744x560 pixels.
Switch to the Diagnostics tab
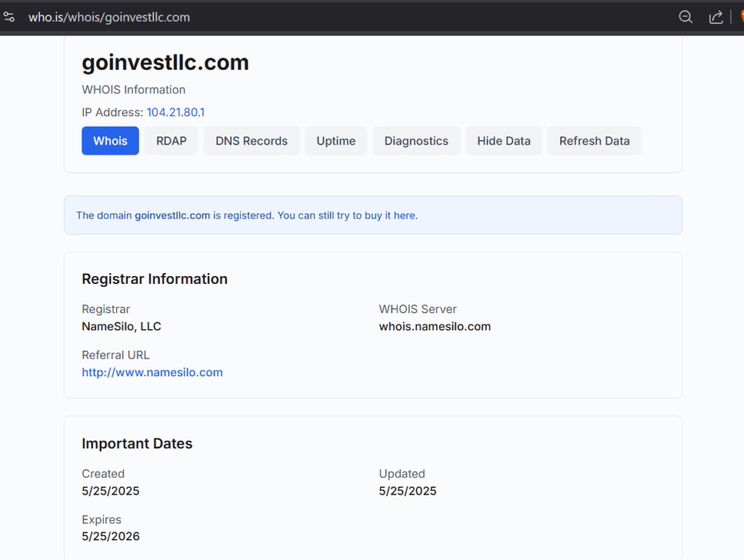(416, 141)
